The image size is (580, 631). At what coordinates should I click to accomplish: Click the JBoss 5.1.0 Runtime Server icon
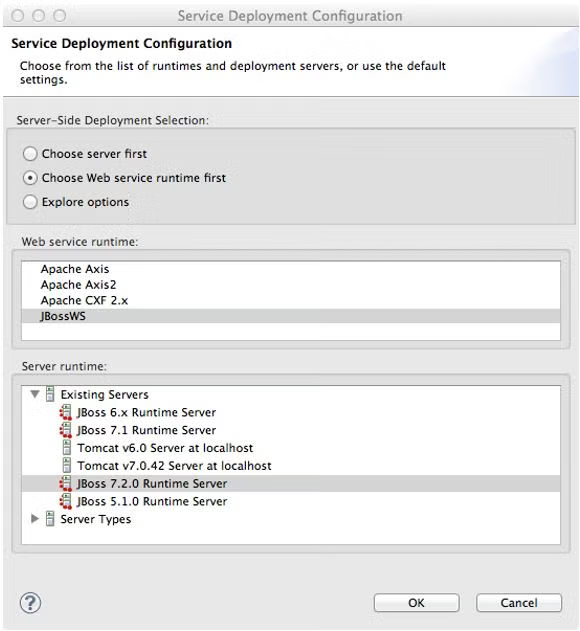(66, 501)
